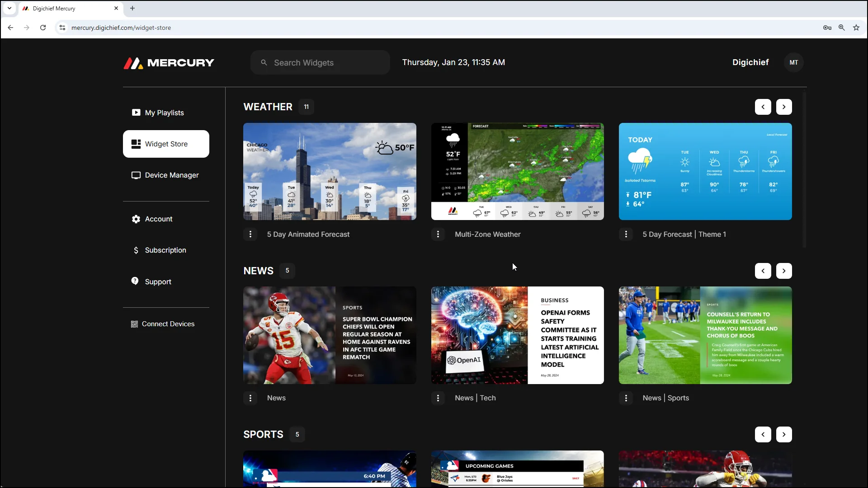Select the 5 Day Forecast Theme 1 thumbnail
Image resolution: width=868 pixels, height=488 pixels.
click(705, 171)
